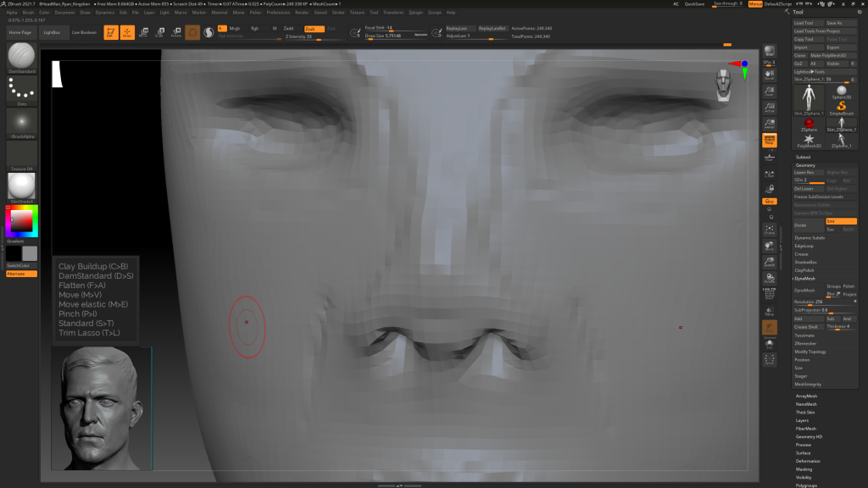The image size is (868, 488).
Task: Open the Preferences menu
Action: point(278,13)
